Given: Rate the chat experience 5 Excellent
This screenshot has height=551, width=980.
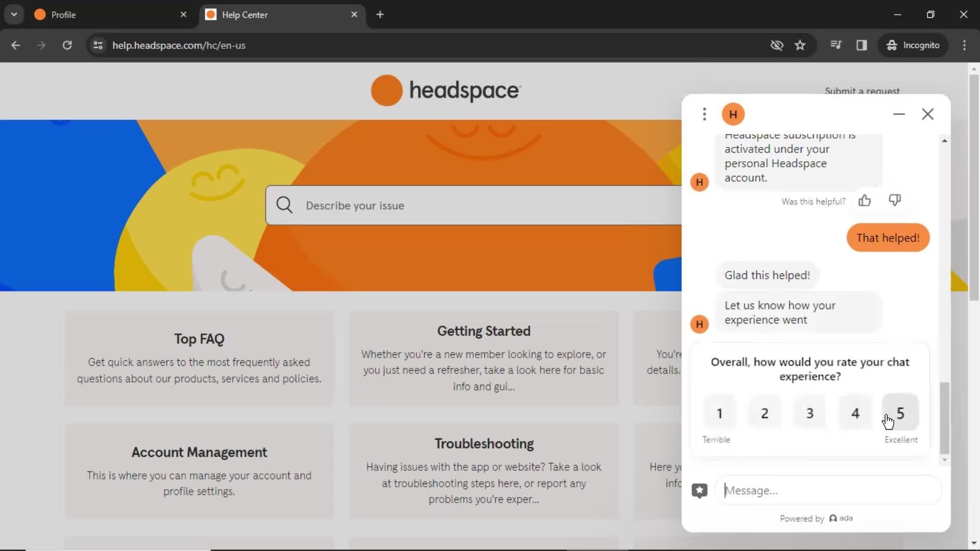Looking at the screenshot, I should pos(900,413).
